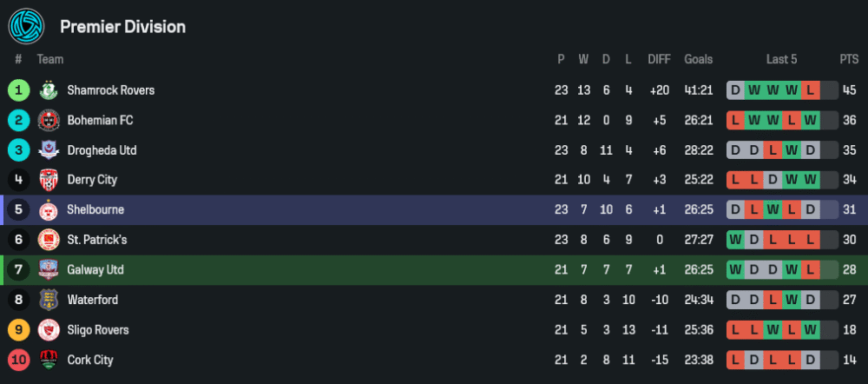Sort table by DIFF column header
This screenshot has height=384, width=868.
coord(659,59)
